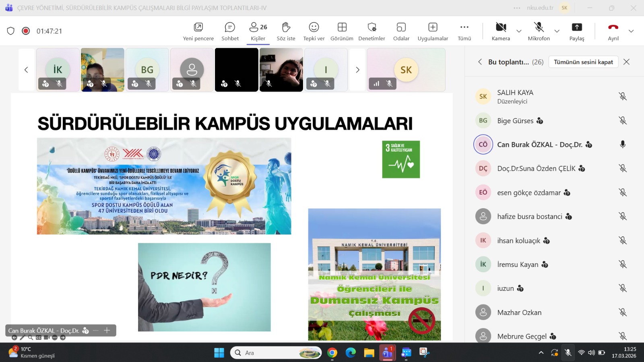Open Uygulamalar apps
Viewport: 644px width, 362px height.
(433, 31)
